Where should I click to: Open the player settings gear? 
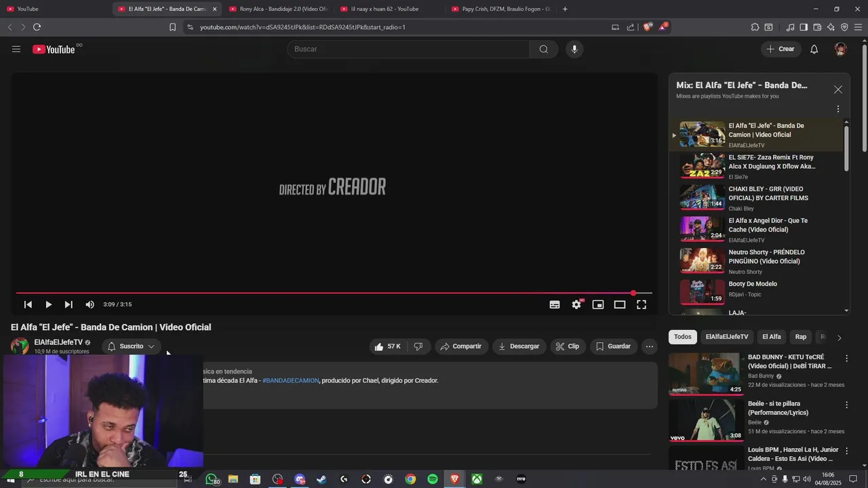pos(576,304)
